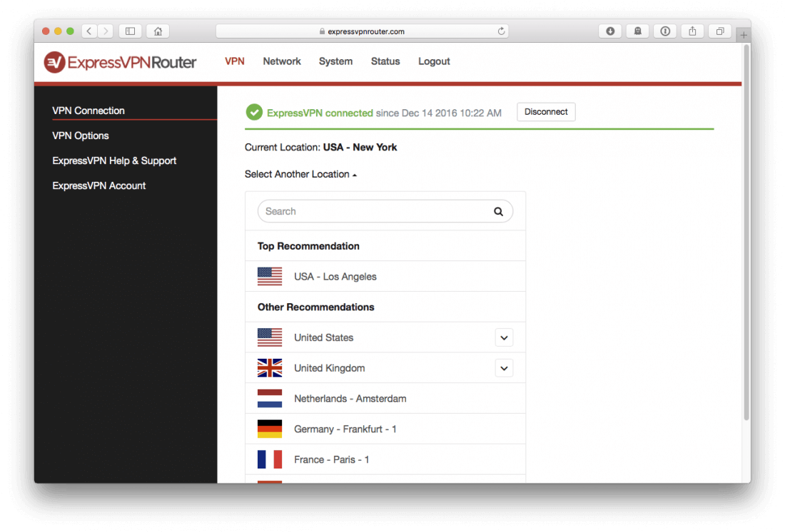Open ExpressVPN Help & Support
Image resolution: width=785 pixels, height=532 pixels.
(x=114, y=160)
